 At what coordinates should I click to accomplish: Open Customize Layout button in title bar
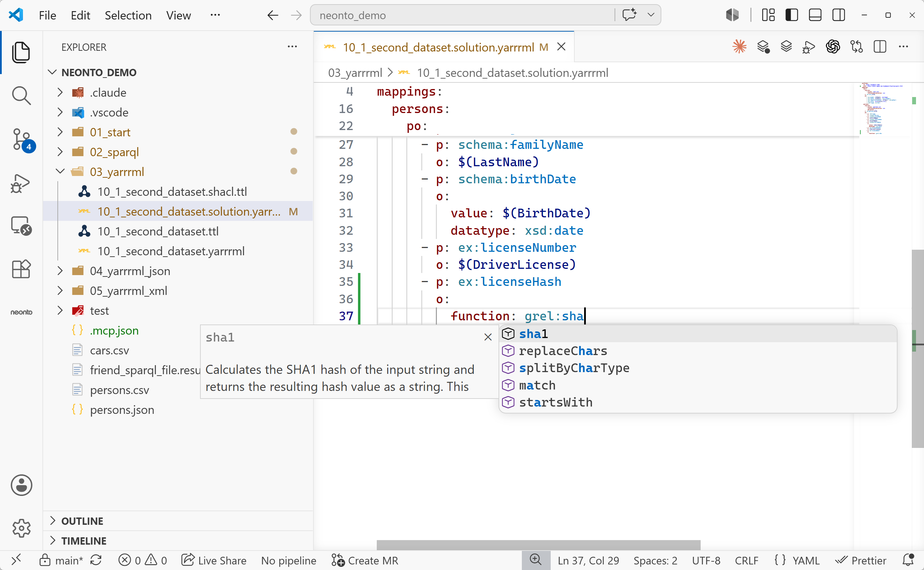tap(768, 15)
